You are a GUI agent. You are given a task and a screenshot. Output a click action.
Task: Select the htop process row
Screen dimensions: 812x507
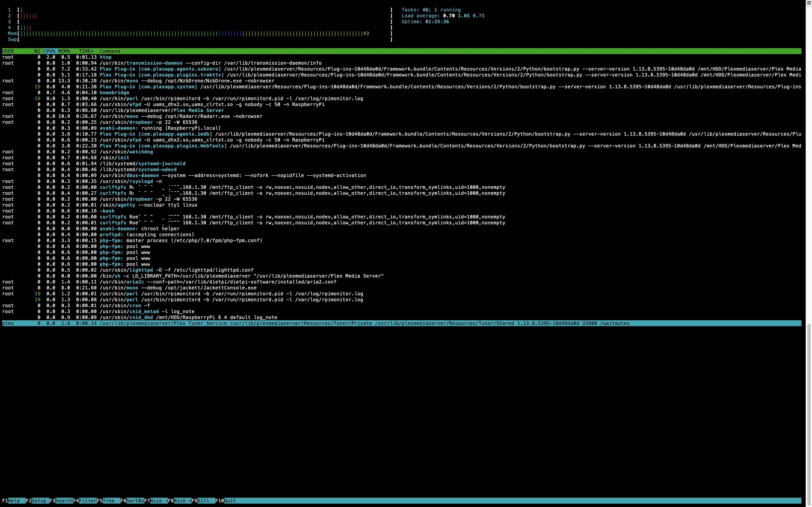click(105, 57)
